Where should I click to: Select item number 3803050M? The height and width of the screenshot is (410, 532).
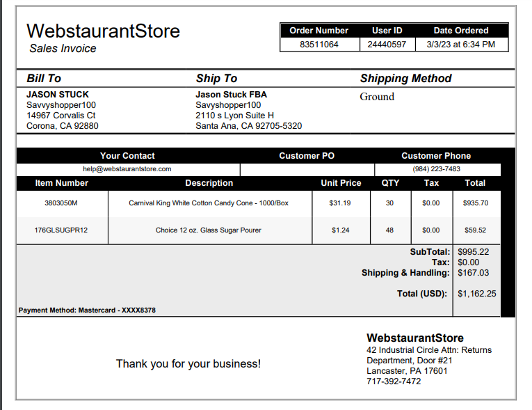tap(61, 203)
